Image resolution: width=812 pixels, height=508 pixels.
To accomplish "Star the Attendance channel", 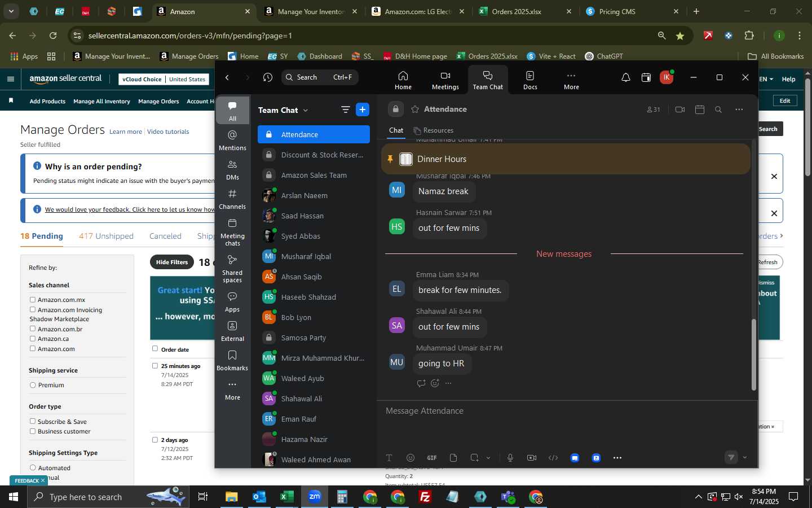I will click(415, 110).
